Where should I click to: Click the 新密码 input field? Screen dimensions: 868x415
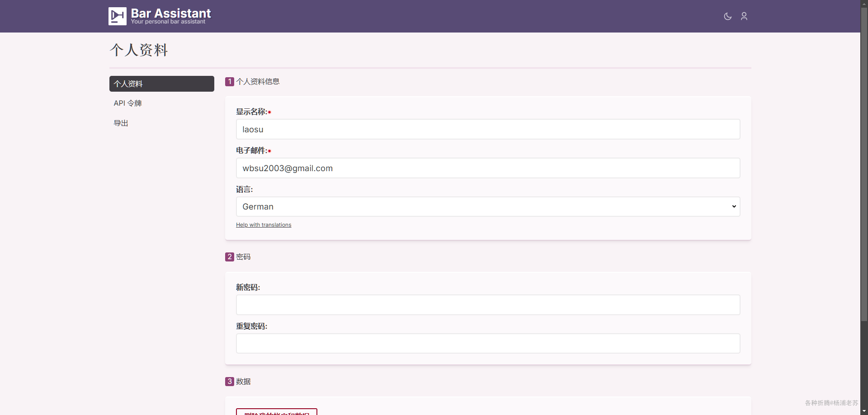click(488, 305)
